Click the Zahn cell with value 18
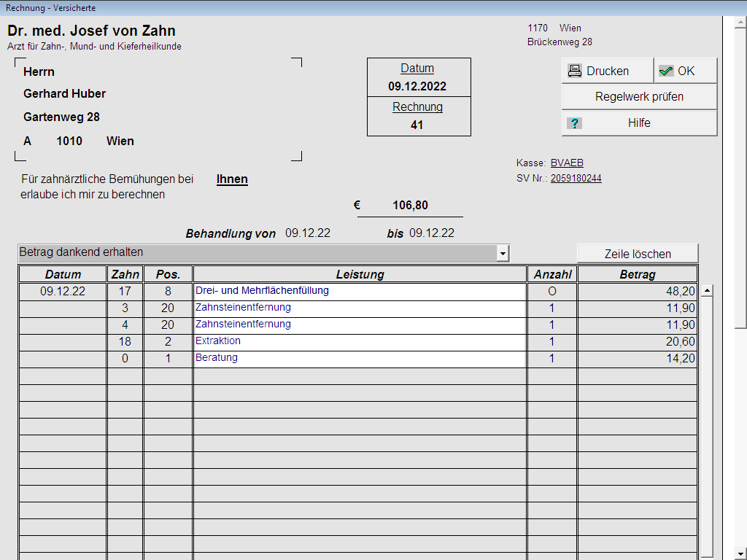 click(125, 341)
